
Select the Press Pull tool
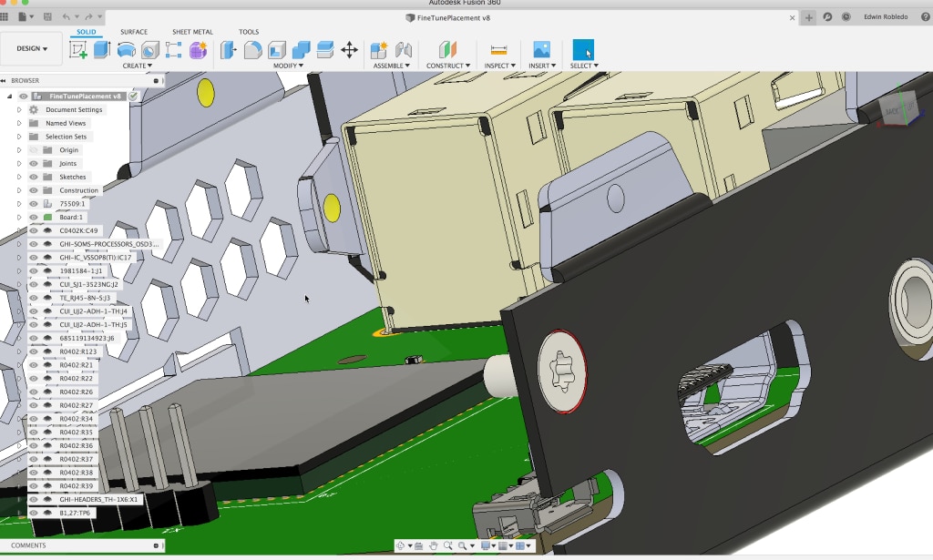click(x=229, y=50)
